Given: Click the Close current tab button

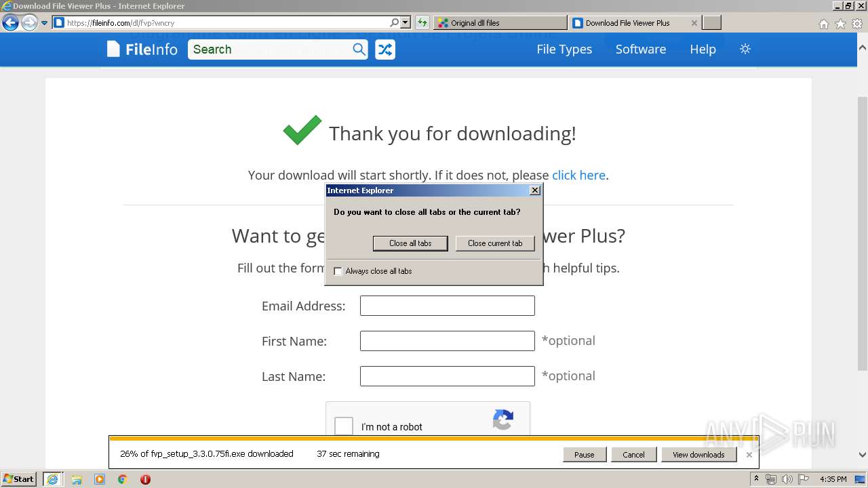Looking at the screenshot, I should pos(495,243).
